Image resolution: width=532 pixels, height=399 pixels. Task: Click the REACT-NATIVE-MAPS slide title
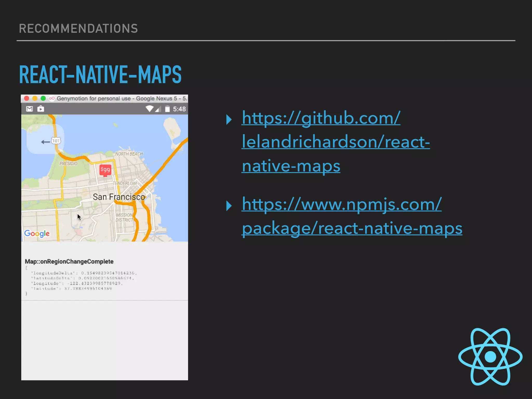[100, 75]
